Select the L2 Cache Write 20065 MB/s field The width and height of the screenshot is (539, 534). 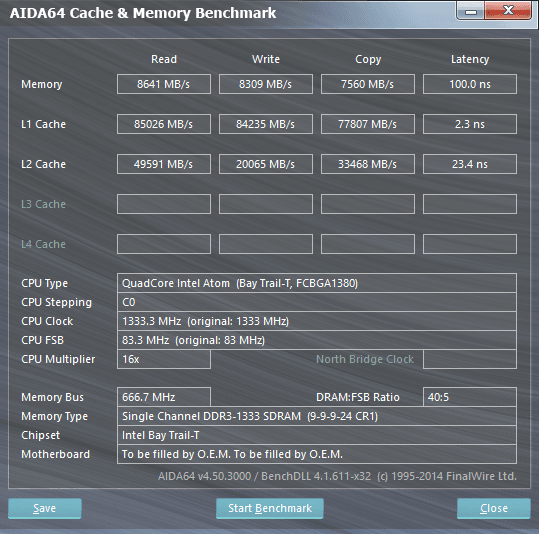point(266,164)
